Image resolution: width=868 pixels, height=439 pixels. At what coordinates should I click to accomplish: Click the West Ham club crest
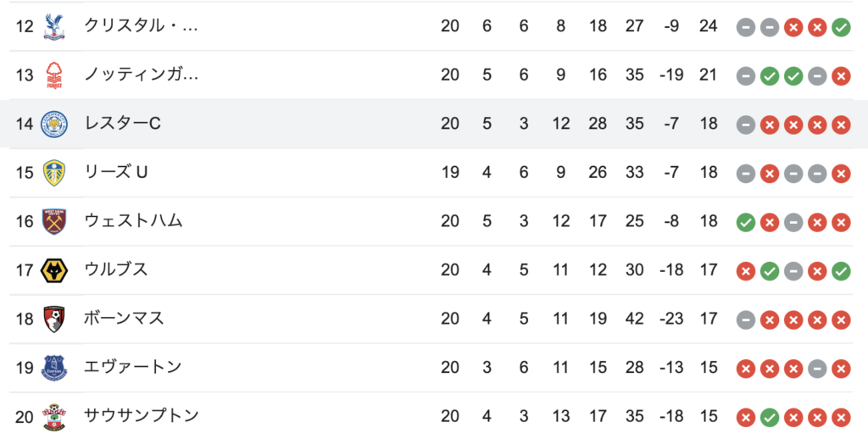pos(54,221)
